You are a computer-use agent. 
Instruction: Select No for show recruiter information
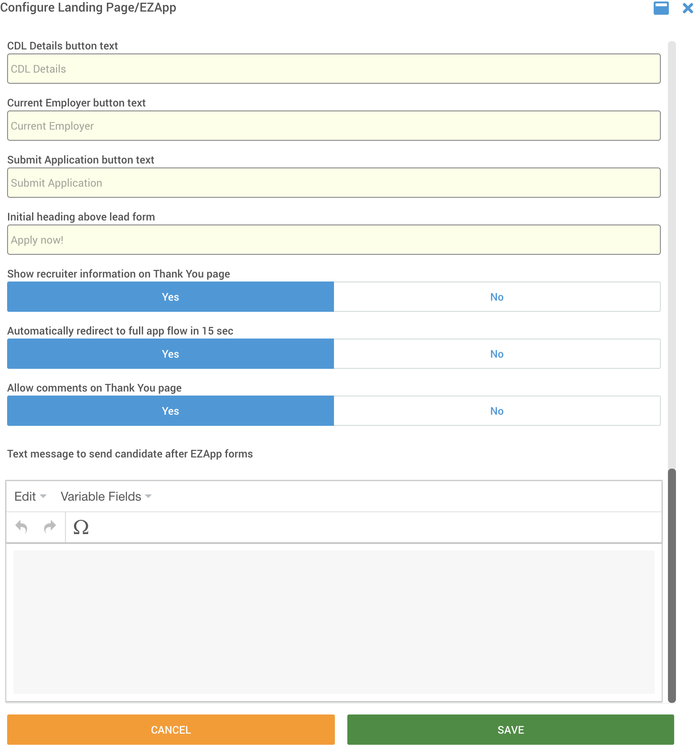pos(497,297)
